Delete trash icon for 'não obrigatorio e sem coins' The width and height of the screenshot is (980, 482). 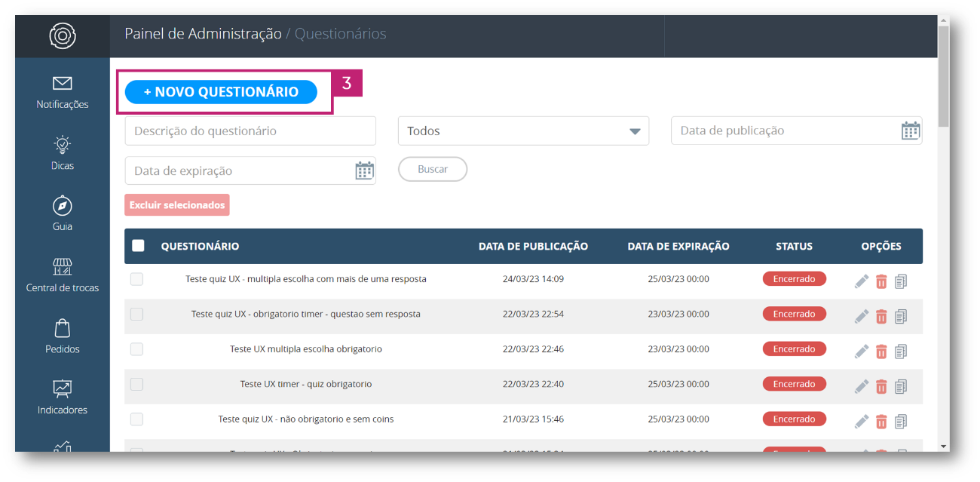tap(881, 422)
